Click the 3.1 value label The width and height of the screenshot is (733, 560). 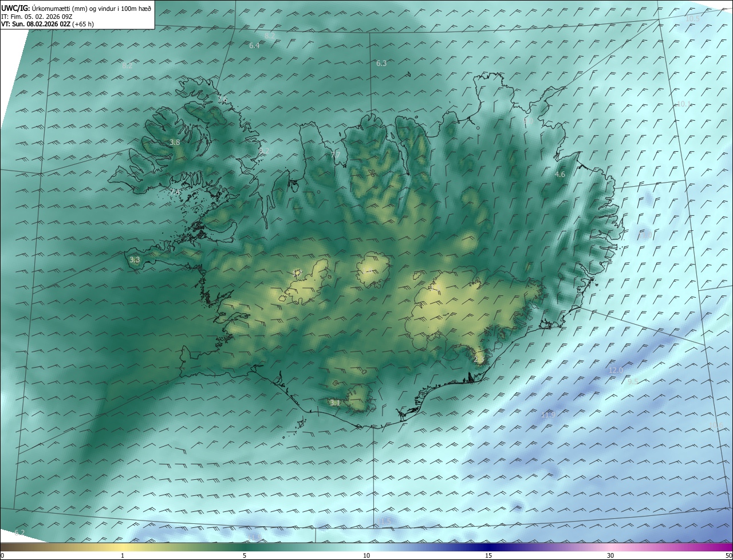click(335, 403)
